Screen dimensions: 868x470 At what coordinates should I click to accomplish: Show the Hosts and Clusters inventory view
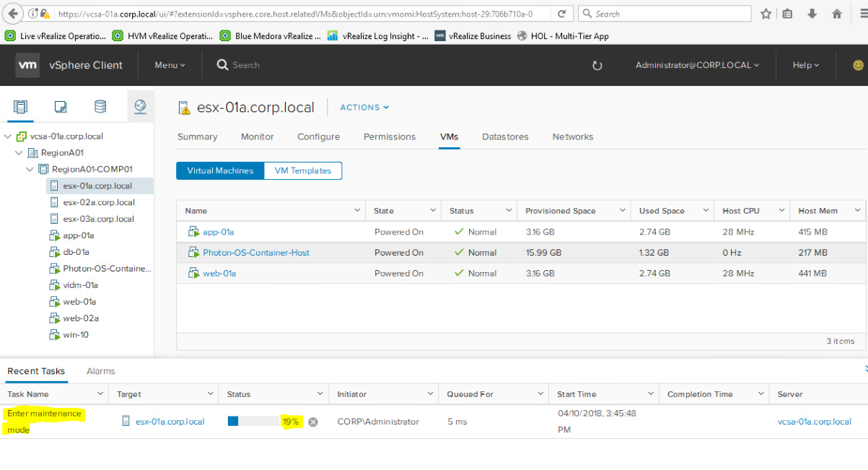(21, 107)
